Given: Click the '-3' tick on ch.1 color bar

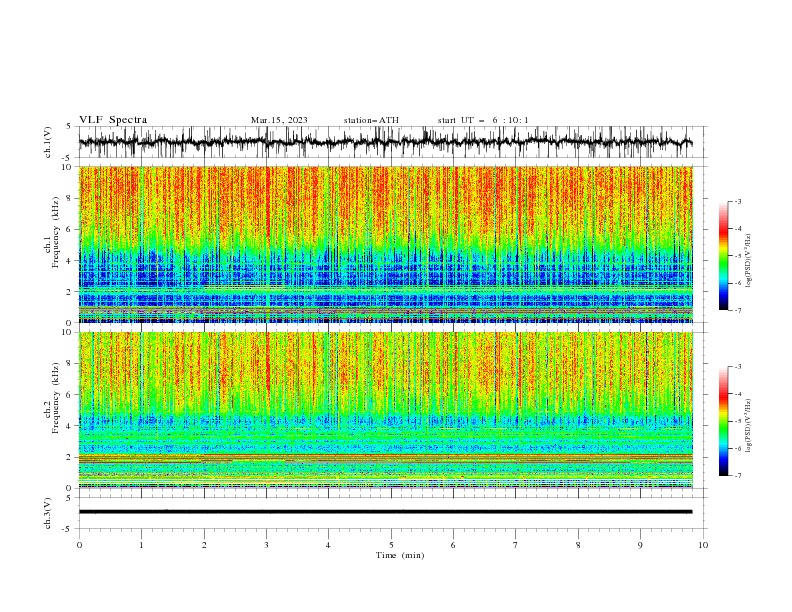Looking at the screenshot, I should point(737,201).
